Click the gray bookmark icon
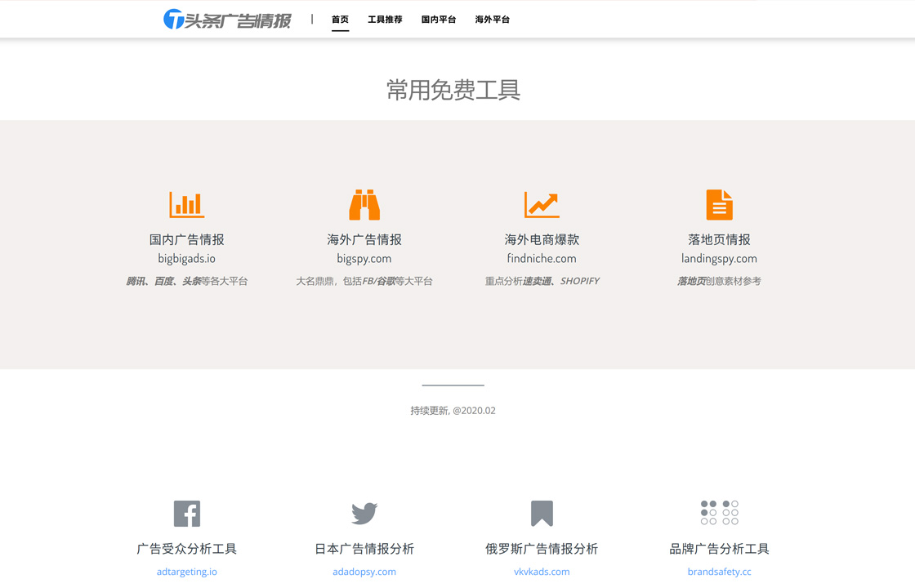The width and height of the screenshot is (915, 588). point(542,514)
